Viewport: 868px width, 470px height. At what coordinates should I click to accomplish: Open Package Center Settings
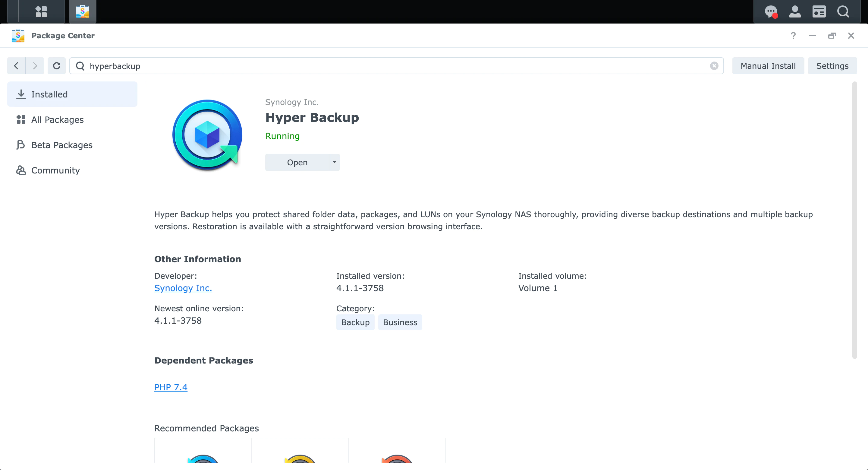(x=832, y=66)
